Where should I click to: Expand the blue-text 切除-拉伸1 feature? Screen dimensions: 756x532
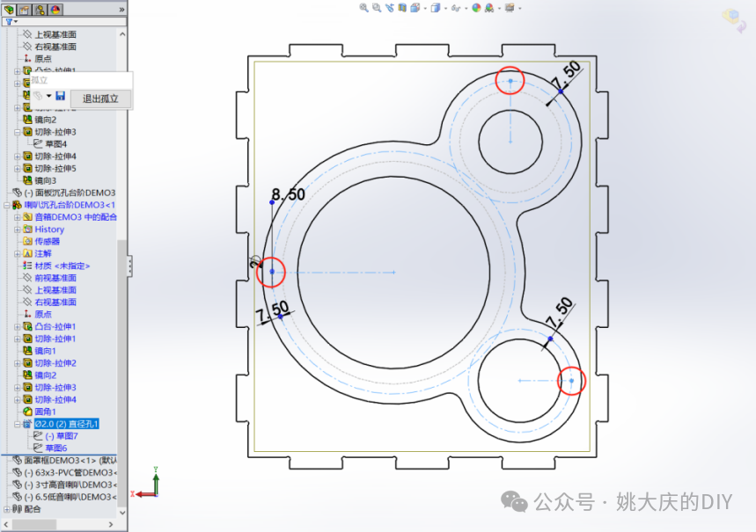[x=18, y=339]
